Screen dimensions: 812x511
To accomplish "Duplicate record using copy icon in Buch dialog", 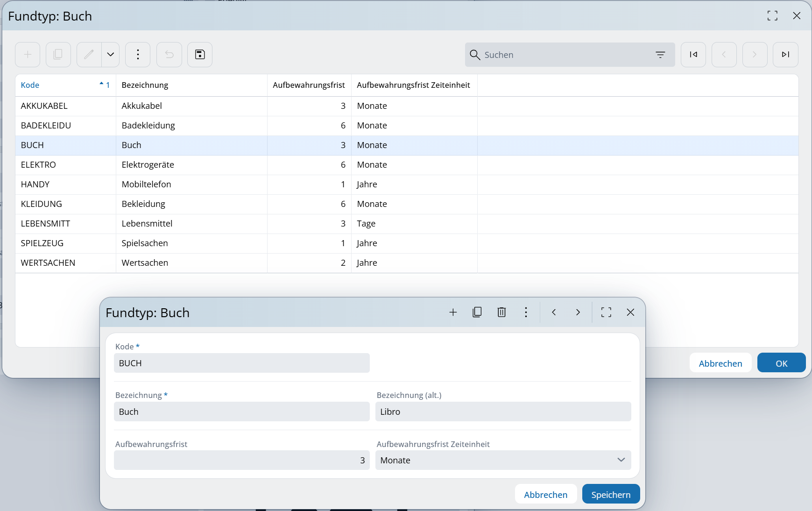I will (x=477, y=312).
